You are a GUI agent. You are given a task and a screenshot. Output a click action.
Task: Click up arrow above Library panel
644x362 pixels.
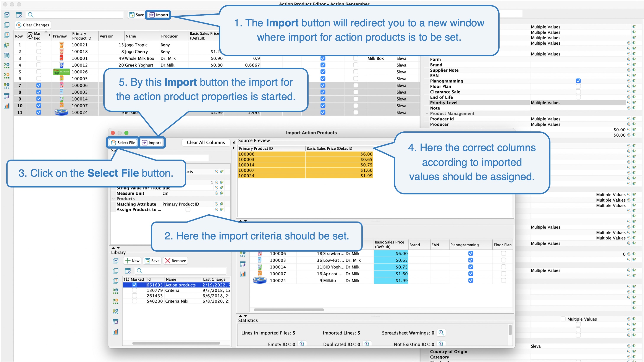point(113,248)
